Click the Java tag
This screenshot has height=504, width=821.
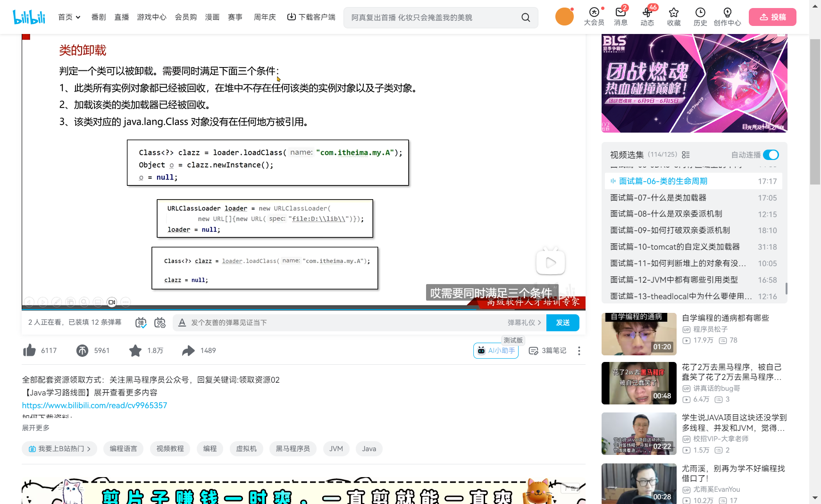[369, 449]
